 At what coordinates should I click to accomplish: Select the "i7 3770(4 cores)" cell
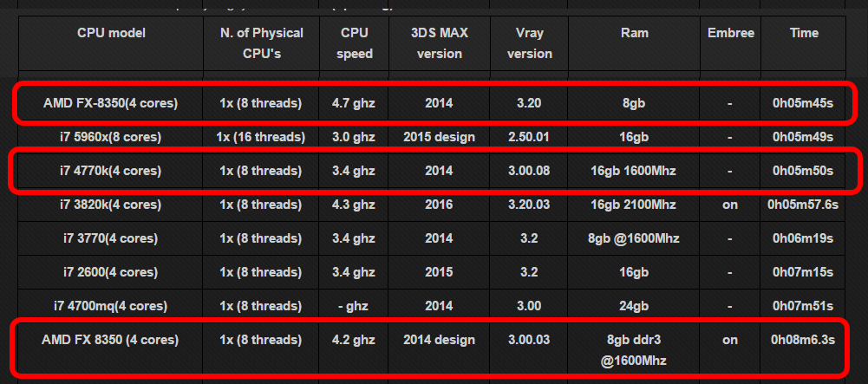coord(111,239)
